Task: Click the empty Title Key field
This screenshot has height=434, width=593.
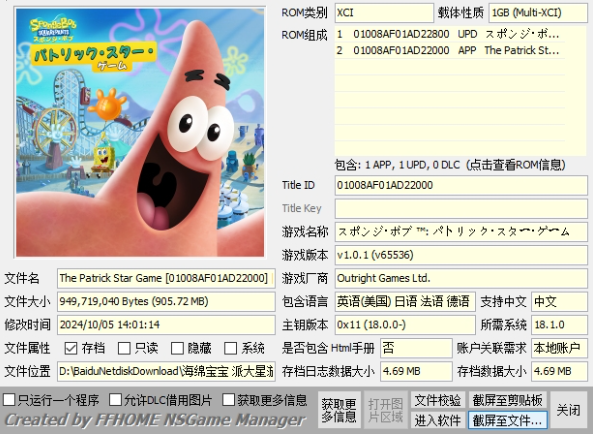Action: coord(461,208)
